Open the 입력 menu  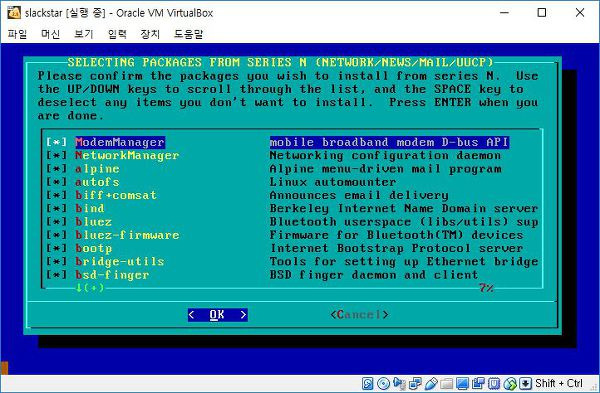point(117,34)
